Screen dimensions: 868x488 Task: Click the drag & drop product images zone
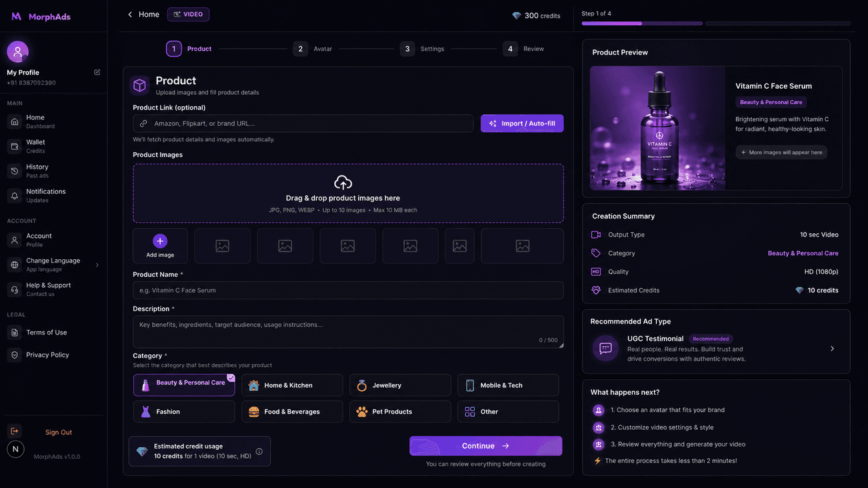[348, 193]
